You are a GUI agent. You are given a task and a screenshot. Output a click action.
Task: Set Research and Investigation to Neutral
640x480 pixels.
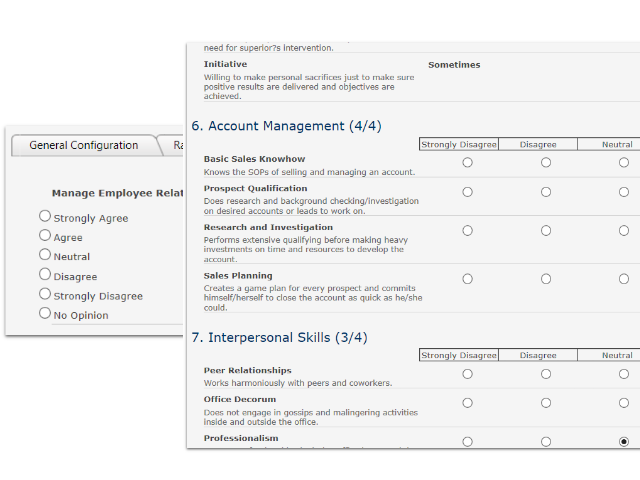coord(624,231)
